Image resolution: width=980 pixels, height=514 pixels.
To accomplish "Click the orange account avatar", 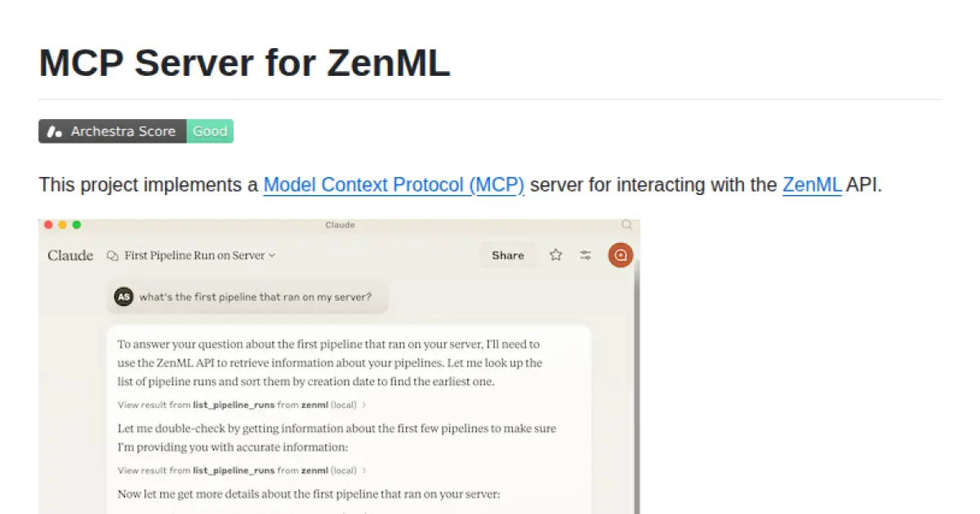I will click(620, 255).
